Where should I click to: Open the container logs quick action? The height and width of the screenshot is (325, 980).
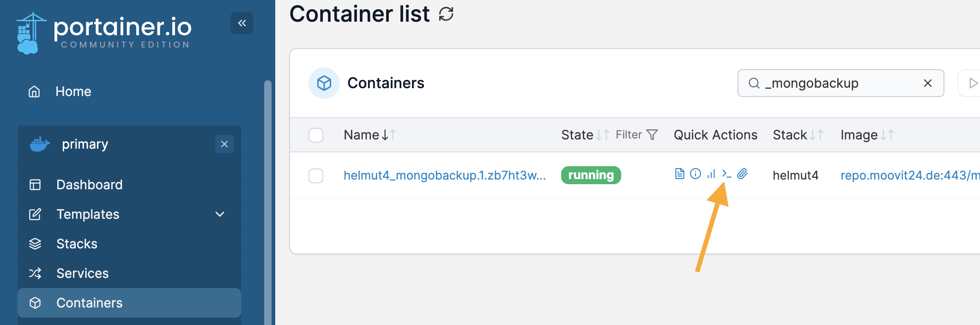tap(679, 174)
